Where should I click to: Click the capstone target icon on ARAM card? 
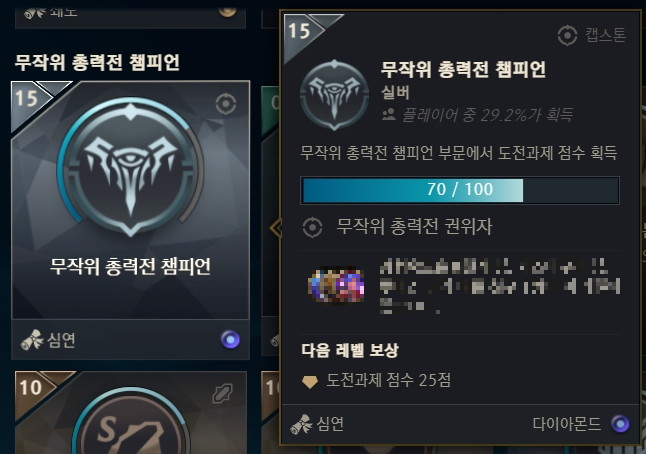(x=226, y=104)
